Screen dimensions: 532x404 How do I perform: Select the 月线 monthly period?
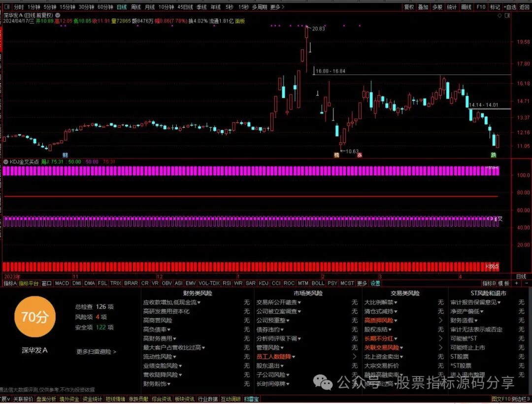point(149,7)
